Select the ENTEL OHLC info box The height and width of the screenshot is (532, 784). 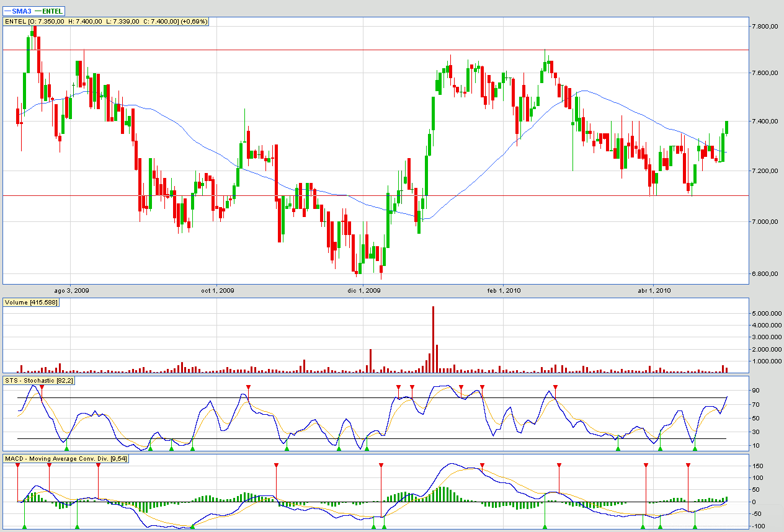point(106,22)
